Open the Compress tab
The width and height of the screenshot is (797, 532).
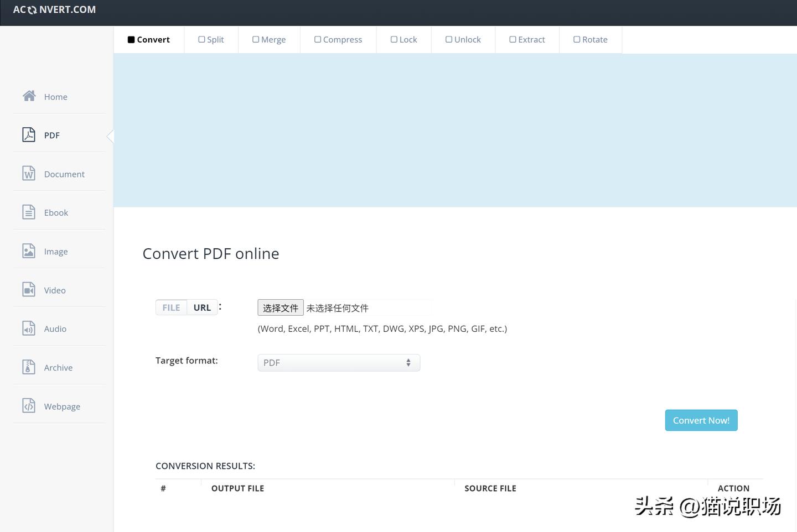[x=338, y=40]
